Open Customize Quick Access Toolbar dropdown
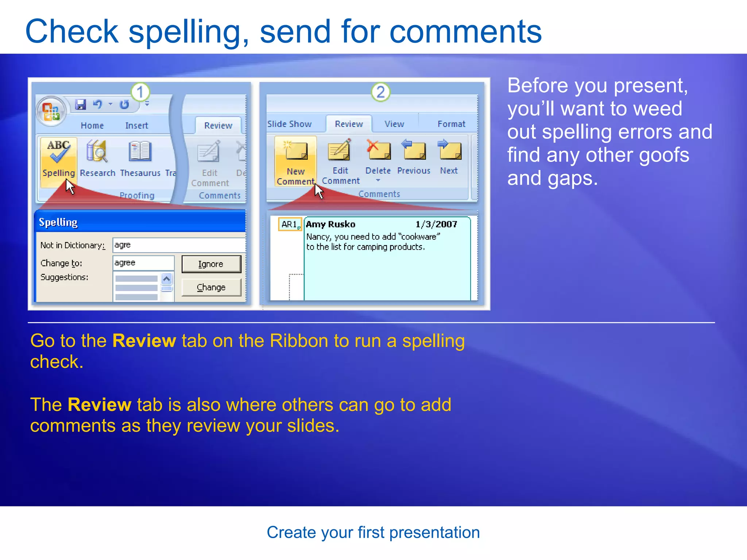This screenshot has height=560, width=747. coord(147,104)
